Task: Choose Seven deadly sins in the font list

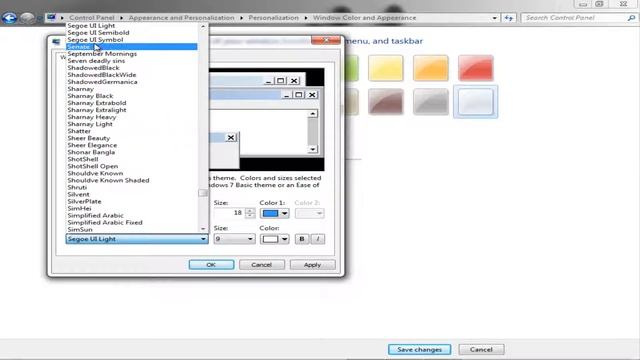Action: pyautogui.click(x=96, y=61)
